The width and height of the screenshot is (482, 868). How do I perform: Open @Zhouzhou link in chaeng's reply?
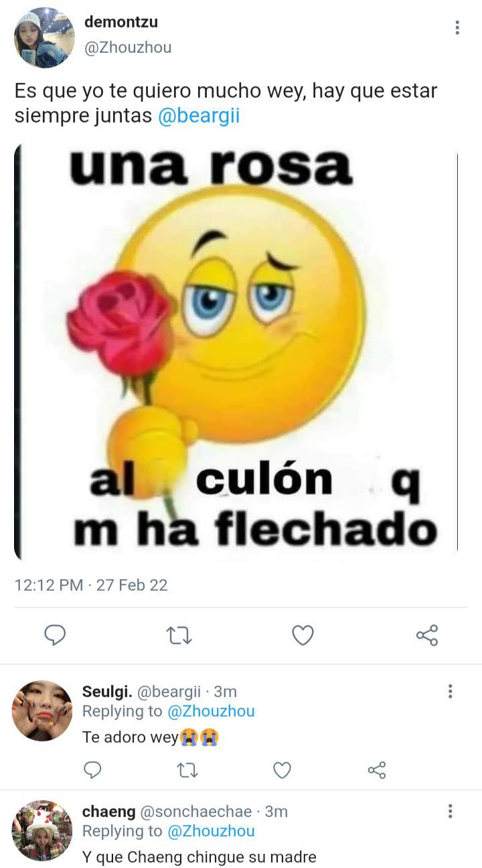[x=211, y=830]
